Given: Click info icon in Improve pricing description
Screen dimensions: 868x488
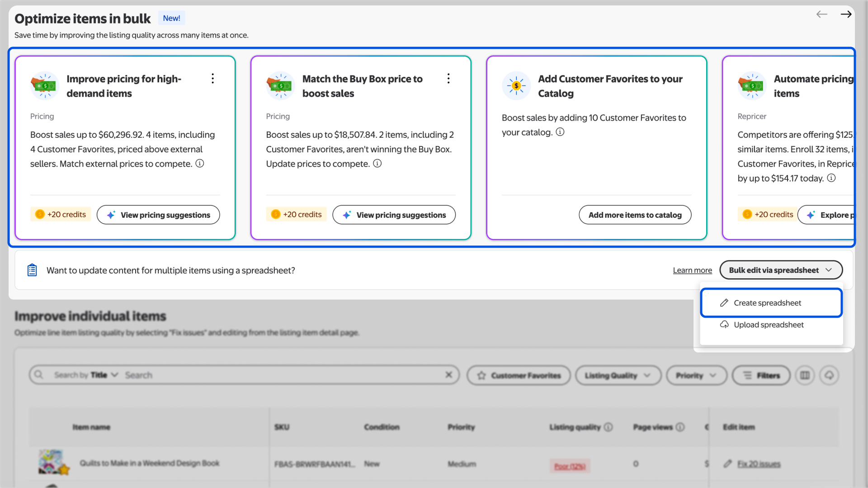Looking at the screenshot, I should pos(200,164).
